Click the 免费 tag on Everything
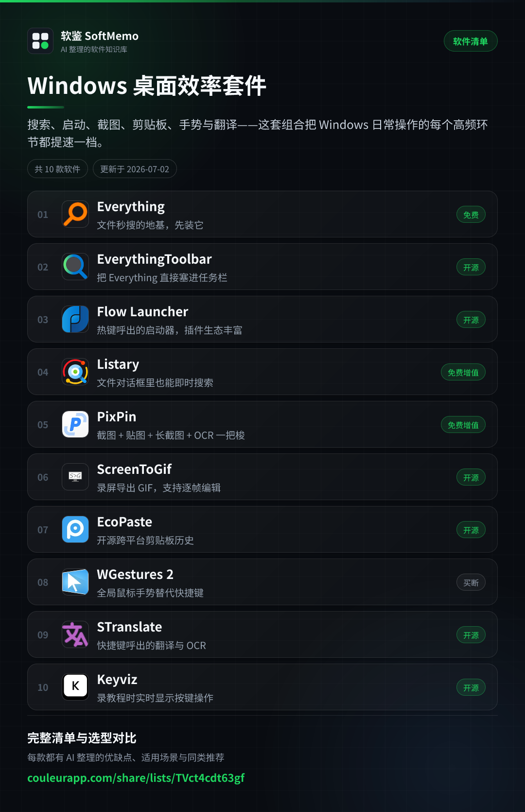 tap(471, 215)
